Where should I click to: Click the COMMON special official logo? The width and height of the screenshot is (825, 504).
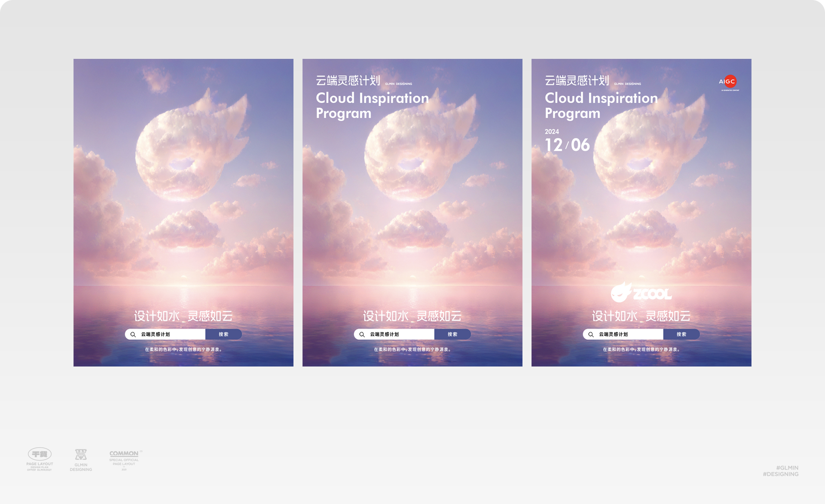coord(124,454)
